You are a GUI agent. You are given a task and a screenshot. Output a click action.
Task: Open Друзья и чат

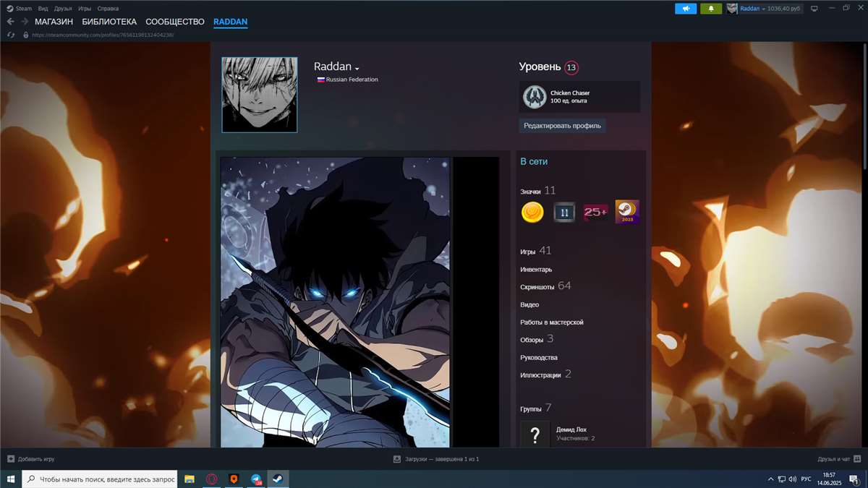click(x=834, y=459)
